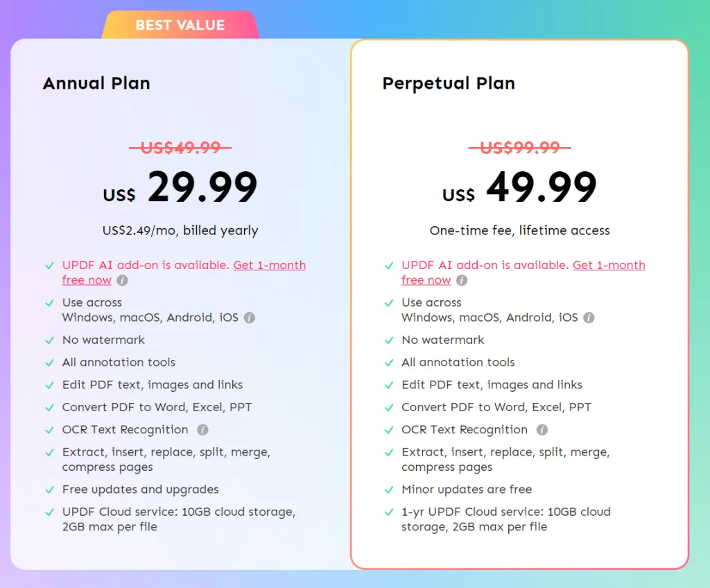Click the crossed-out US$99.99 price

click(520, 148)
